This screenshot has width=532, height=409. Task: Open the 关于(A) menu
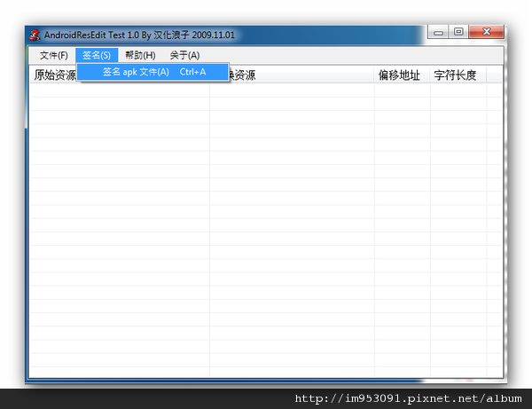pyautogui.click(x=184, y=55)
